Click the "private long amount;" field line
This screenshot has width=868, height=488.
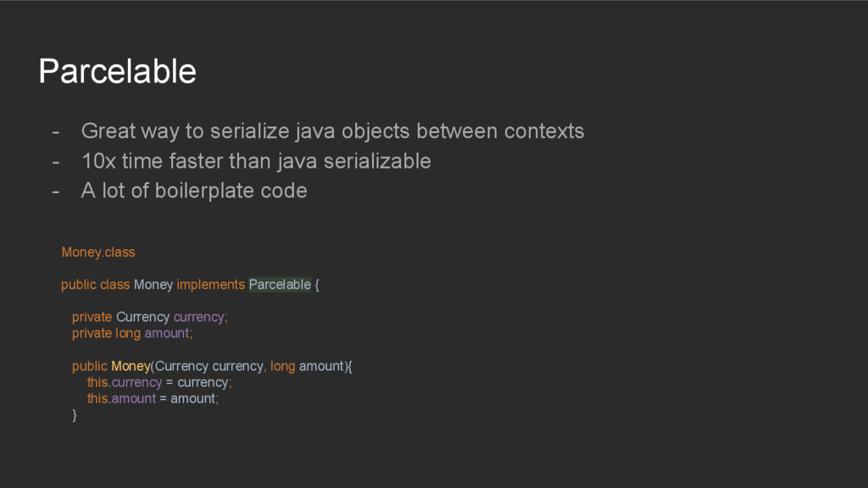132,333
